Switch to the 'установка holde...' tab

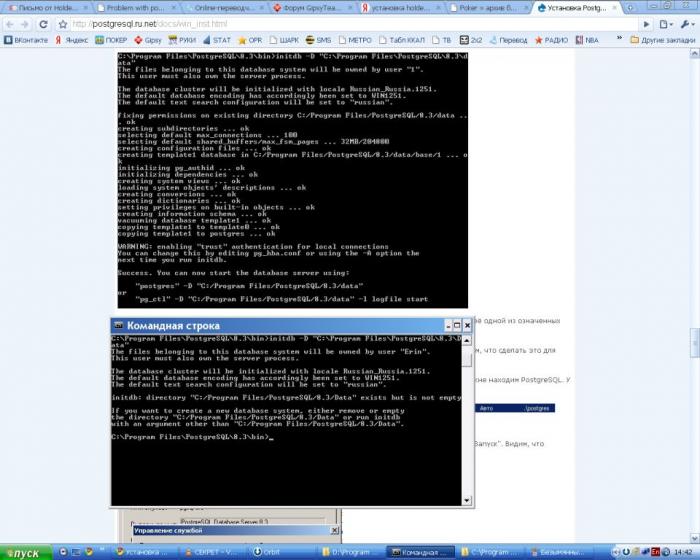400,8
